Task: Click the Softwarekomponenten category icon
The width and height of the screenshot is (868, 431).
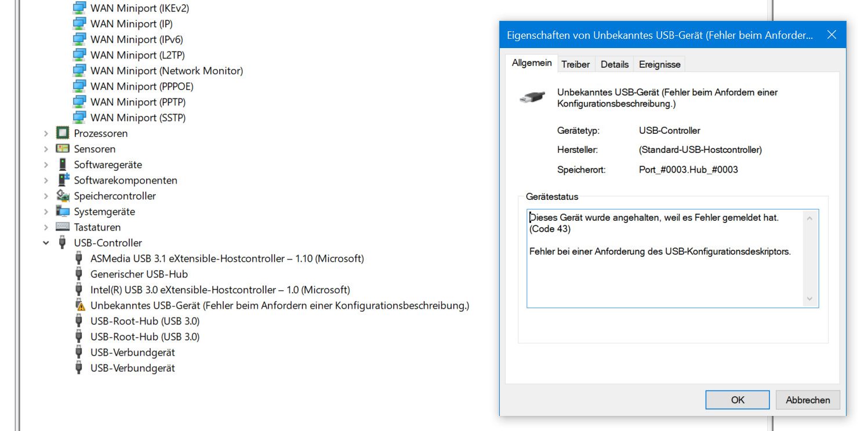Action: pyautogui.click(x=62, y=180)
